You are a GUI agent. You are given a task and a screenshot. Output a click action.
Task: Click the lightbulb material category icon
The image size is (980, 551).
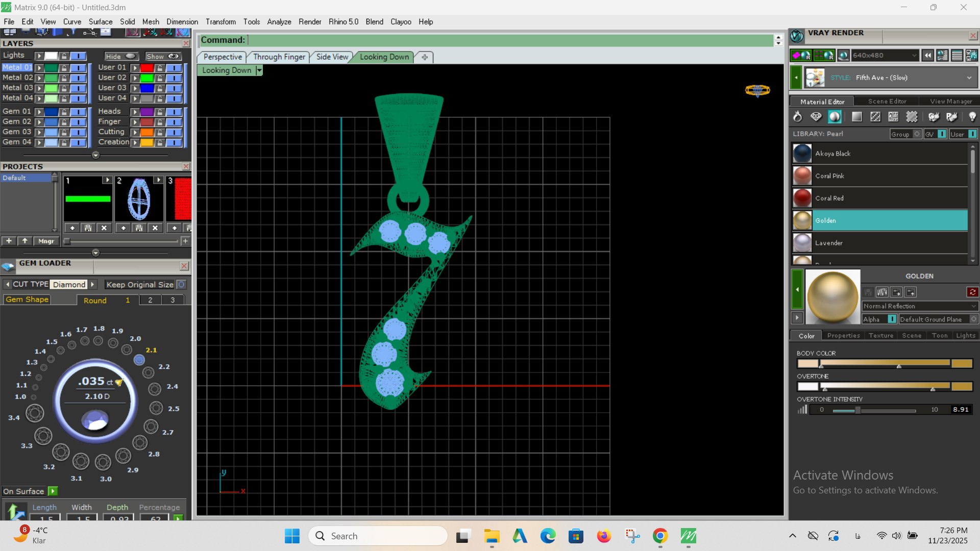(972, 117)
